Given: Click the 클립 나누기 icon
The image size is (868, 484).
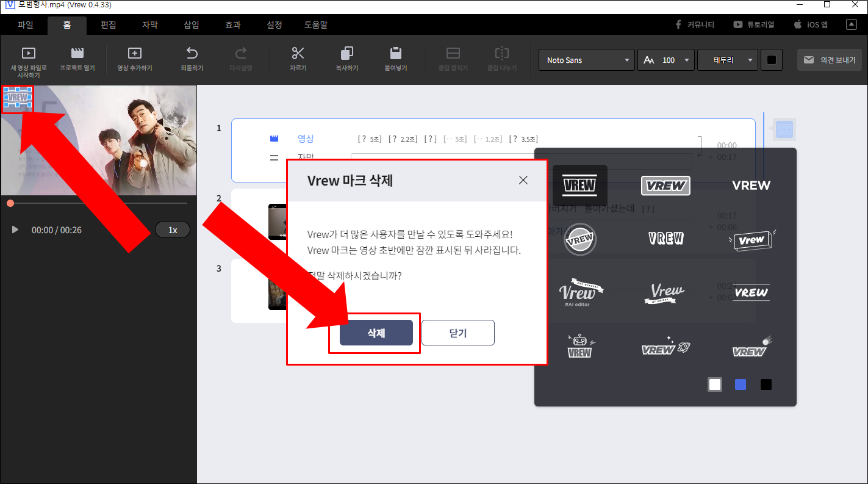Looking at the screenshot, I should tap(501, 53).
